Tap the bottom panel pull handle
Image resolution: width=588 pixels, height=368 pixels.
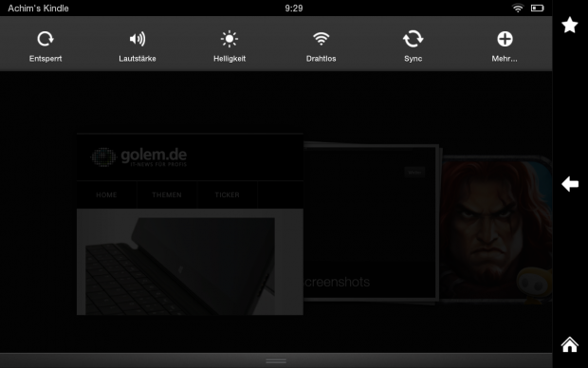(x=276, y=360)
